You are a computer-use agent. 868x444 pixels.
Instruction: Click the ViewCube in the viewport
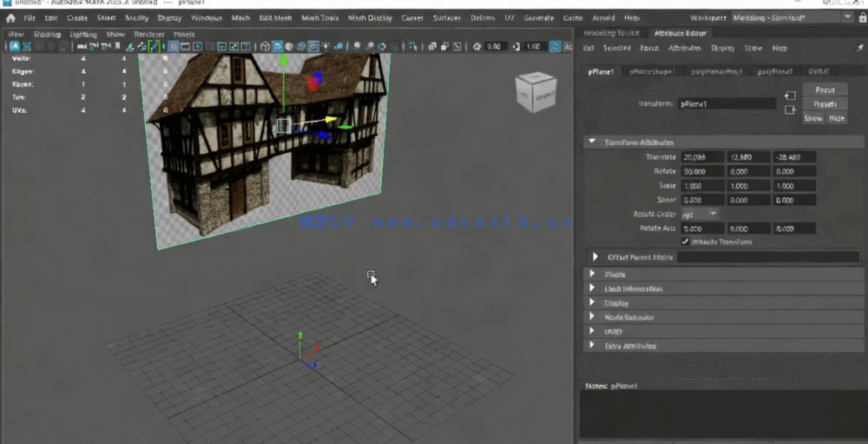[x=535, y=92]
